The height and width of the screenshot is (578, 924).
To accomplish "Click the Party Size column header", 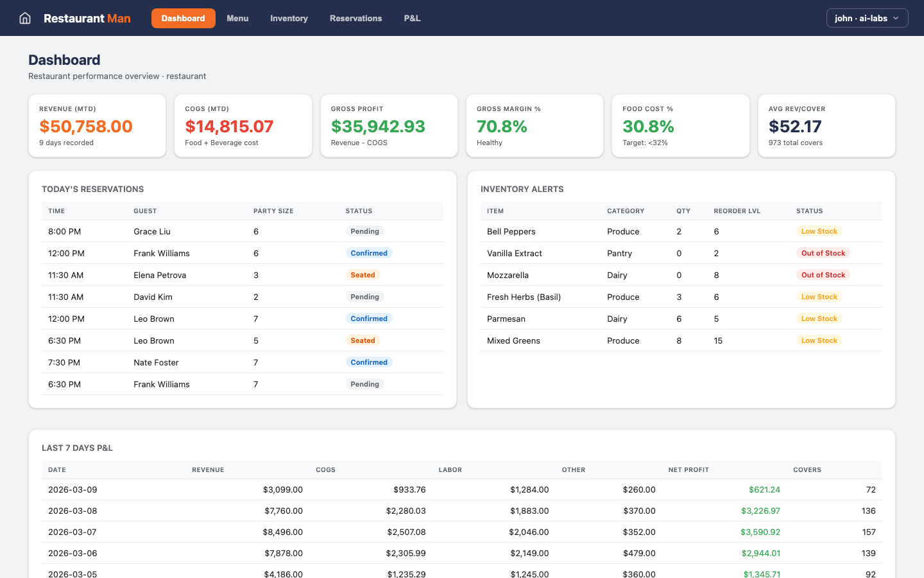I will [x=273, y=211].
